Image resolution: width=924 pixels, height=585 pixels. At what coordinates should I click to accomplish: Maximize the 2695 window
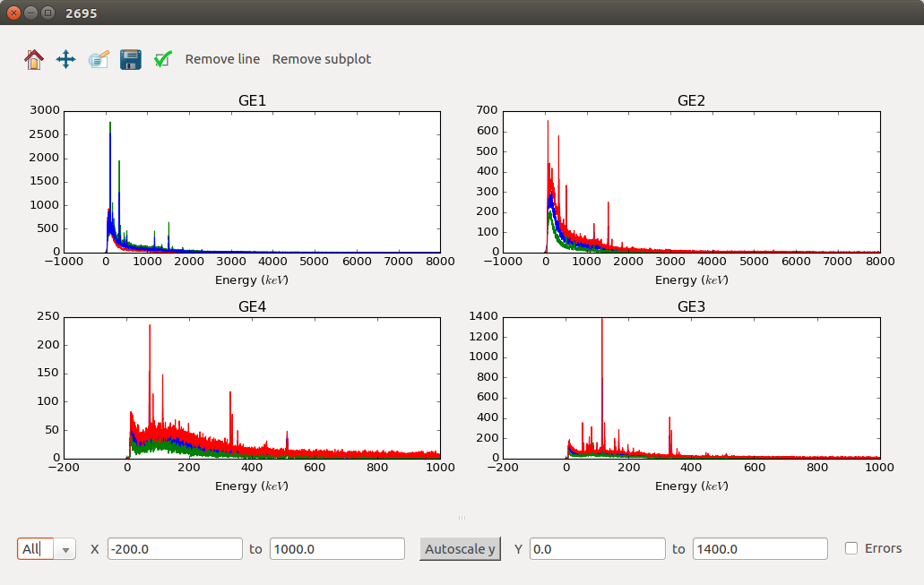coord(47,13)
